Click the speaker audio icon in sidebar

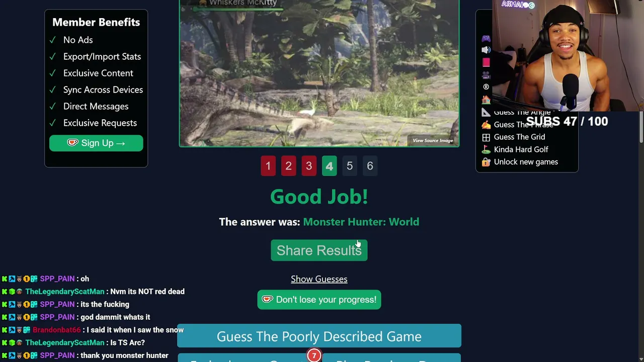486,50
